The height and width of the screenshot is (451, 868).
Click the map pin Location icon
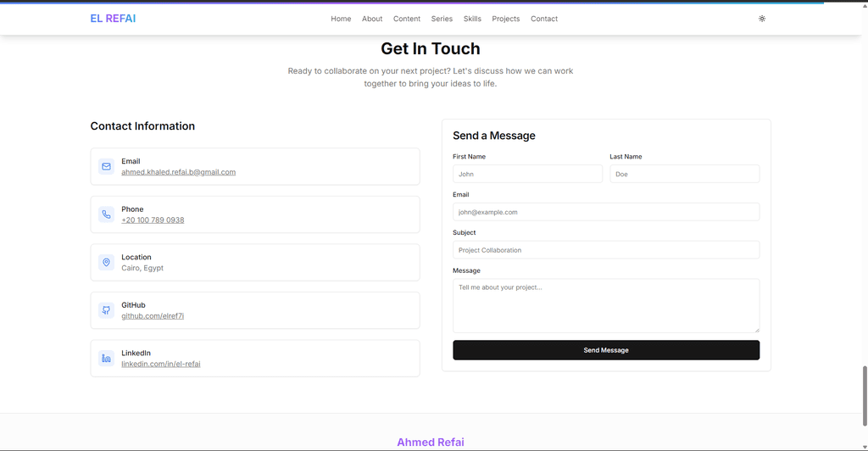(x=106, y=262)
